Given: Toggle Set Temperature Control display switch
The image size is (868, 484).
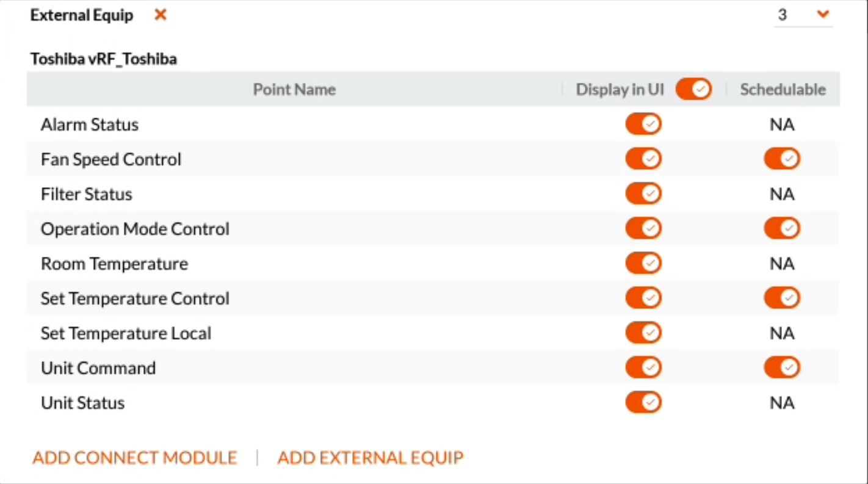Looking at the screenshot, I should coord(643,298).
